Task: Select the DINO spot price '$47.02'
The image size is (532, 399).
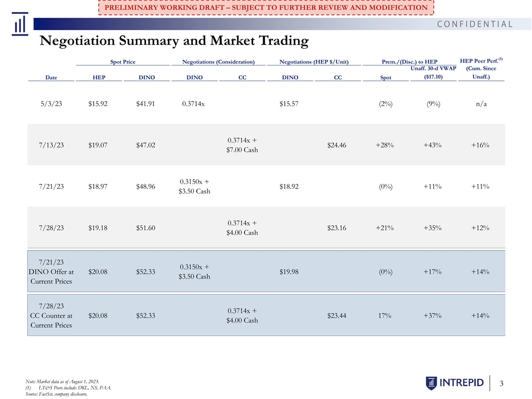Action: tap(146, 145)
